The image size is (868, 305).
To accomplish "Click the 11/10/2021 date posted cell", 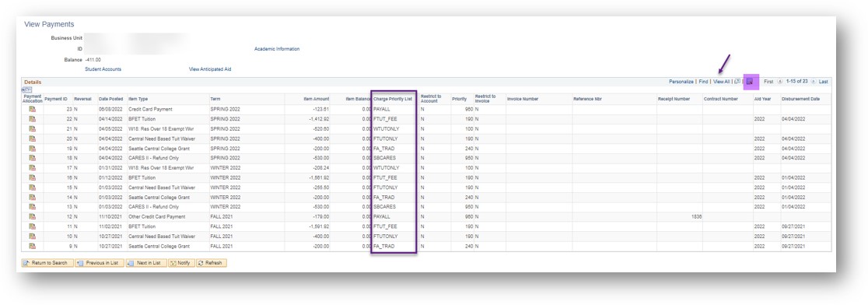I will coord(110,216).
